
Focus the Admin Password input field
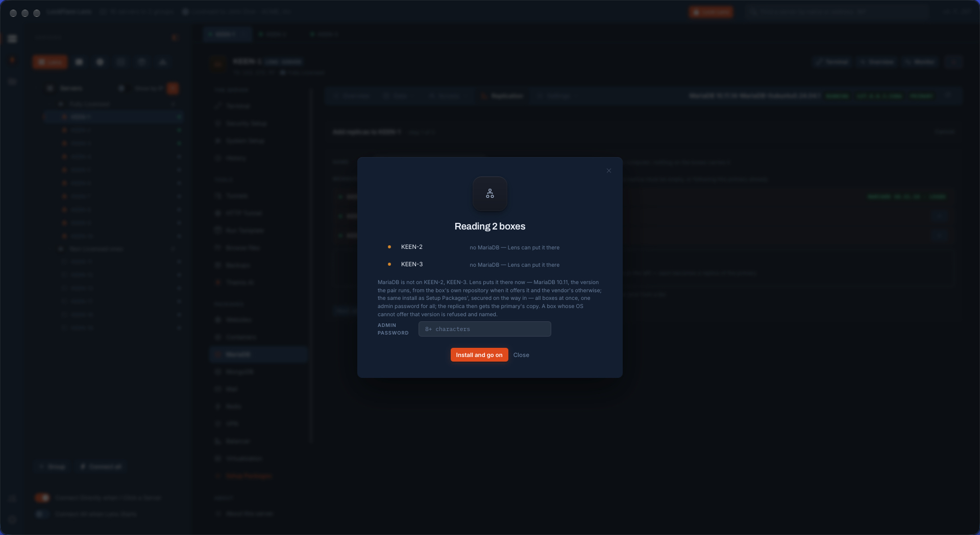click(484, 329)
